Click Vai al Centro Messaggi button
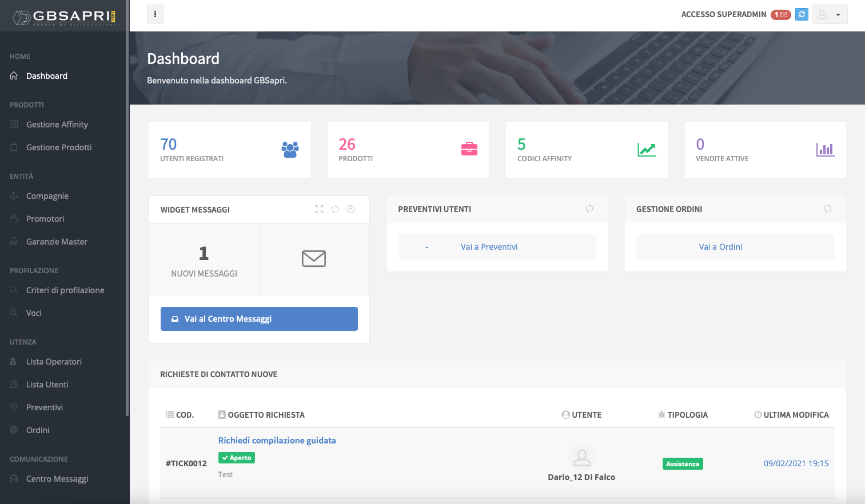Screen dimensions: 865x504 pos(259,318)
